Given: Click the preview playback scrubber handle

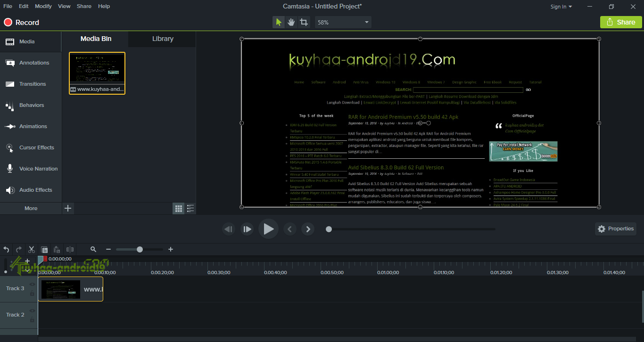Looking at the screenshot, I should coord(329,229).
